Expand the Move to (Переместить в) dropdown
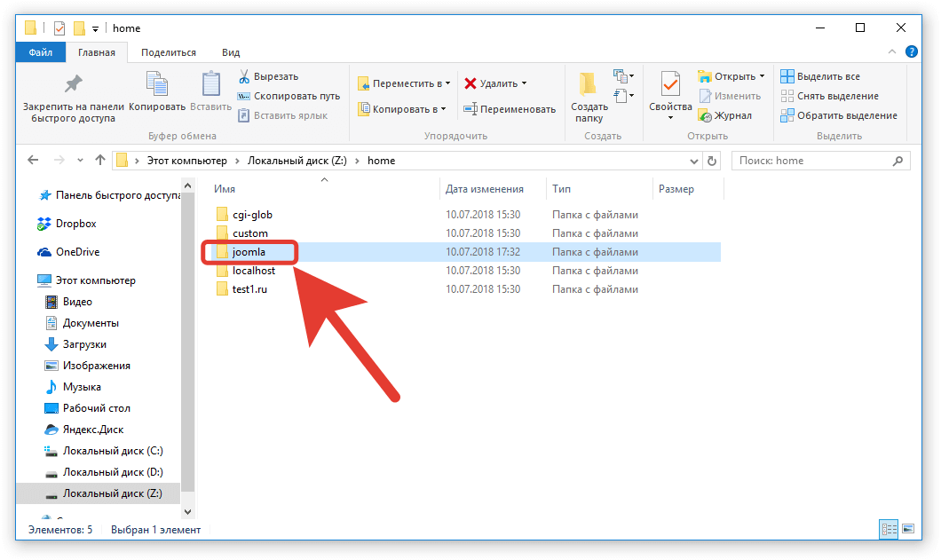Screen dimensions: 941x560 coord(447,83)
